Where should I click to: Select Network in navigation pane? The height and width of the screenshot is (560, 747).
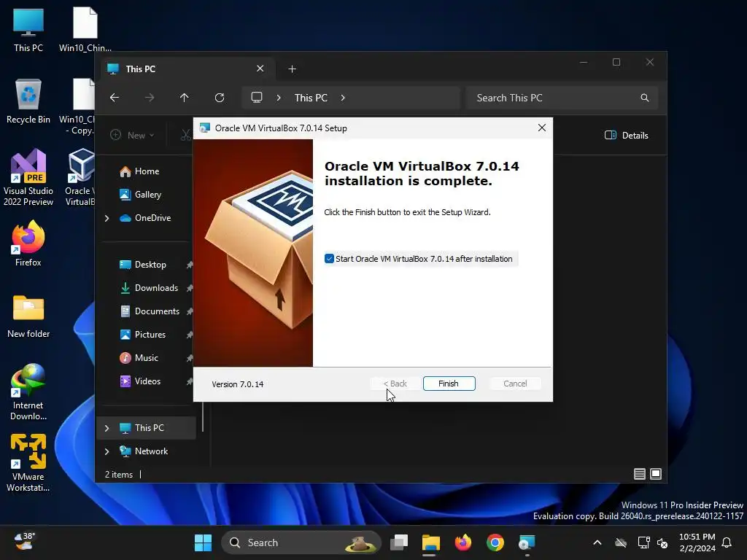(144, 451)
